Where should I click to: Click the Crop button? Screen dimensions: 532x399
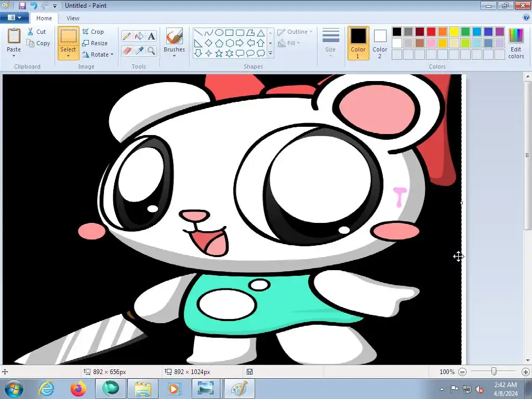[93, 32]
